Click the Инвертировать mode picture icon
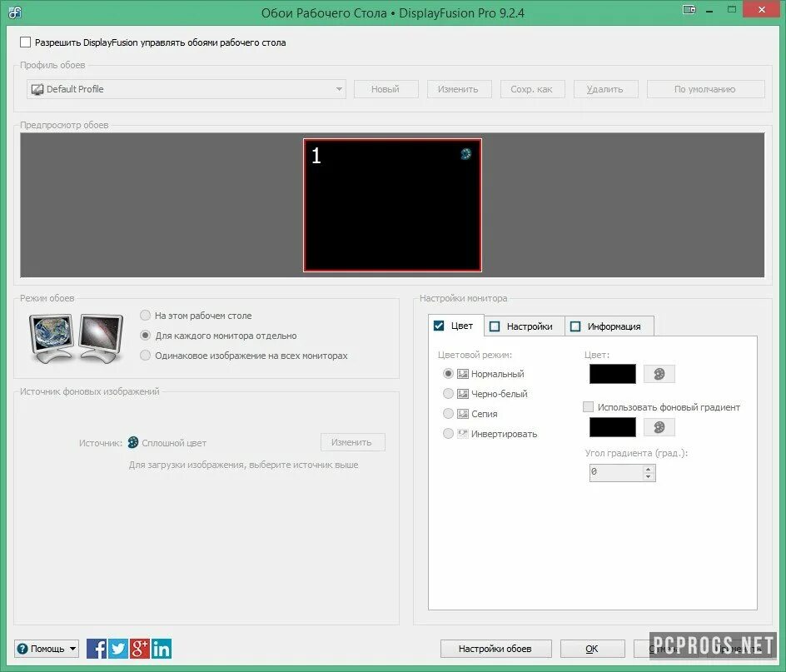 click(463, 434)
